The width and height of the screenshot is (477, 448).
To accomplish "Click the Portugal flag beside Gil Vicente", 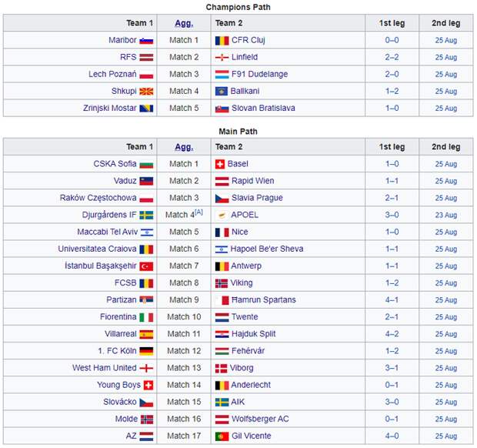I will pyautogui.click(x=222, y=436).
